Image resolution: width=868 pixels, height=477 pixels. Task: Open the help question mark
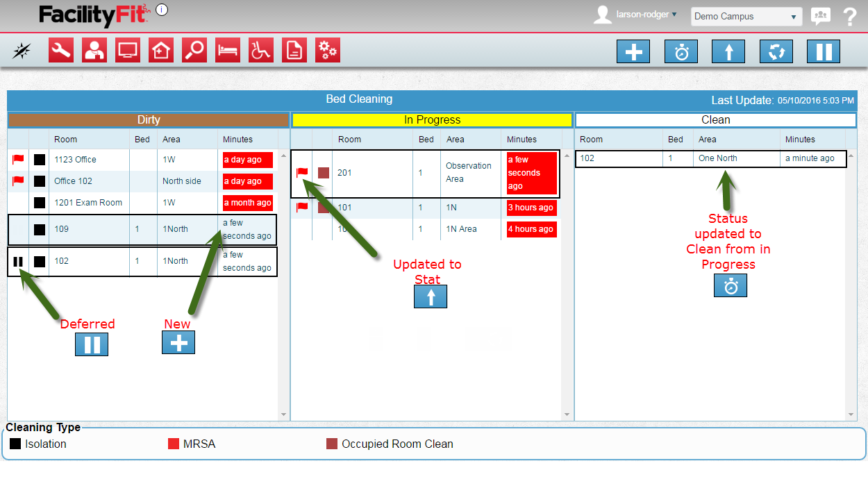(x=849, y=17)
